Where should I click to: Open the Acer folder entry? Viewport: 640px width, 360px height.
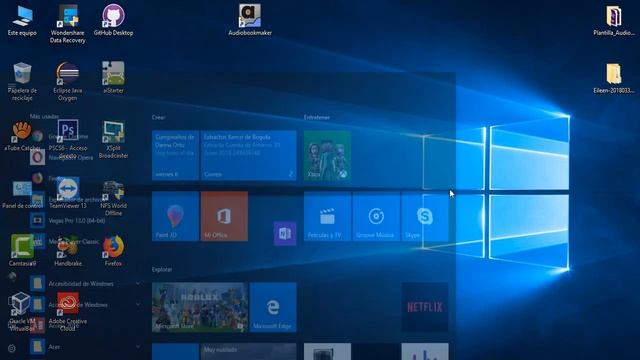point(86,347)
